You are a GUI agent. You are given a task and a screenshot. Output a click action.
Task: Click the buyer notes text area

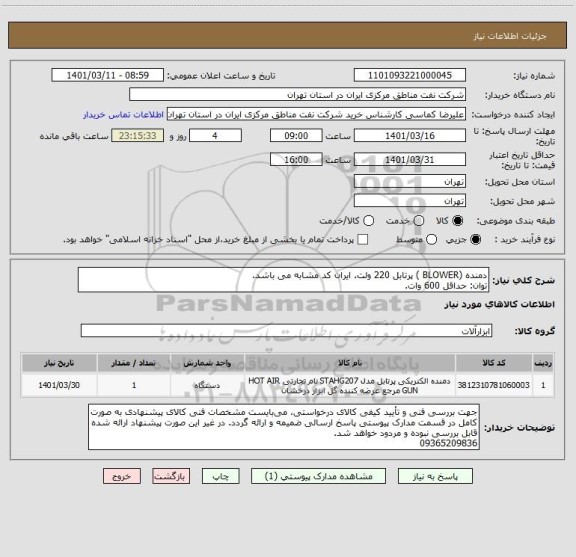(x=284, y=427)
